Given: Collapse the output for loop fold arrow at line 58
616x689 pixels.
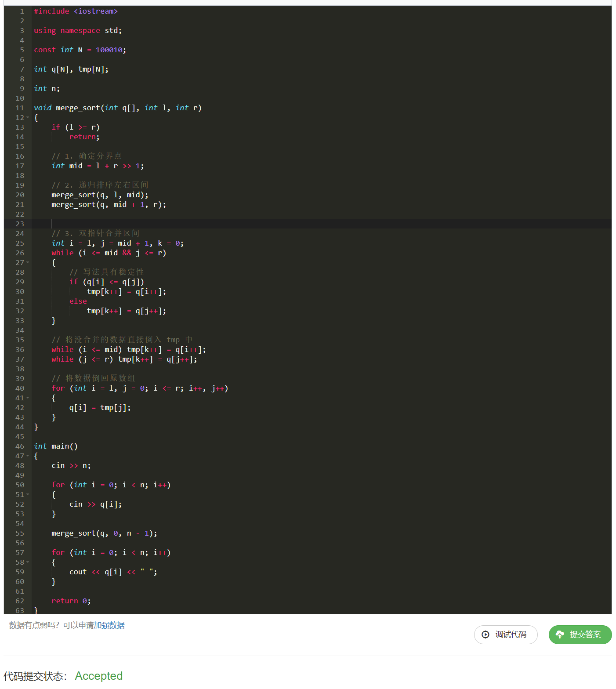Looking at the screenshot, I should (28, 562).
